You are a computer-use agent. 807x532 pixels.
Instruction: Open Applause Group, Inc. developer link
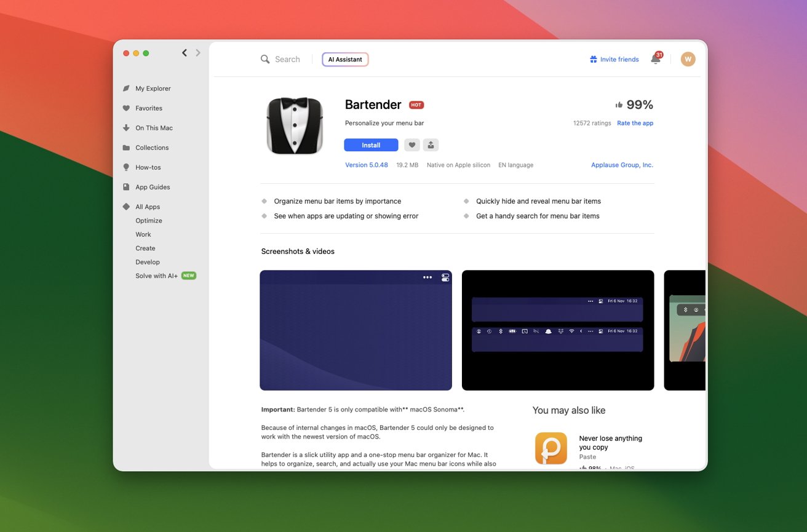(622, 165)
